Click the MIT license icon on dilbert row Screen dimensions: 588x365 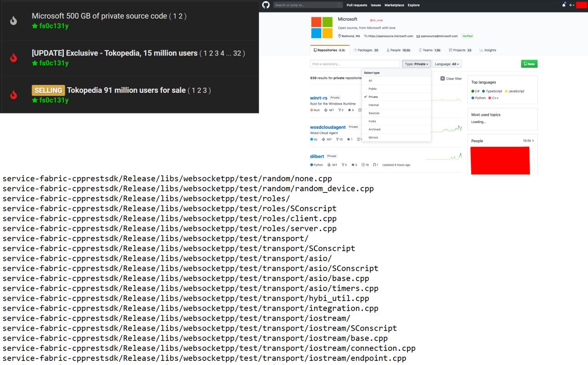click(x=328, y=165)
